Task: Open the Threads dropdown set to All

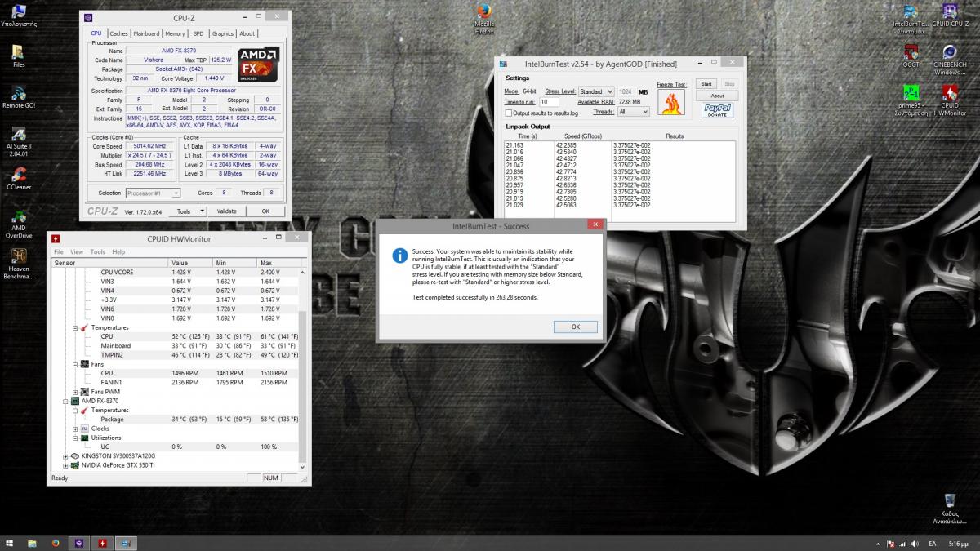Action: pos(634,112)
